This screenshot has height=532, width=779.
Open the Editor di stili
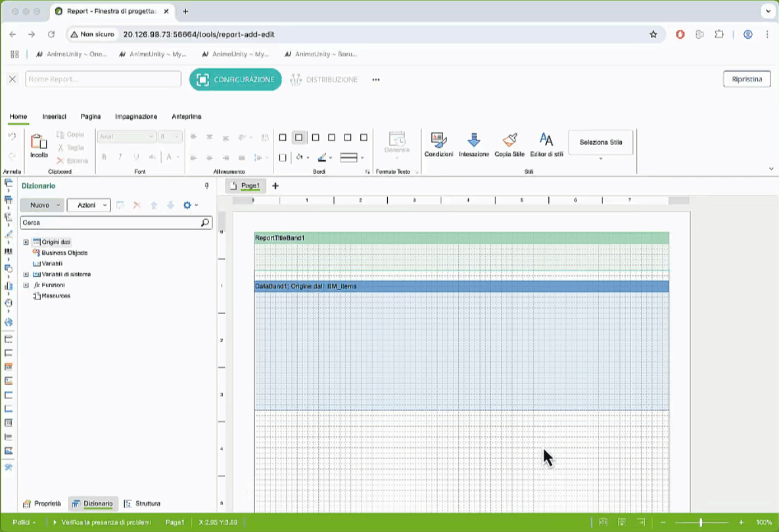pos(546,145)
